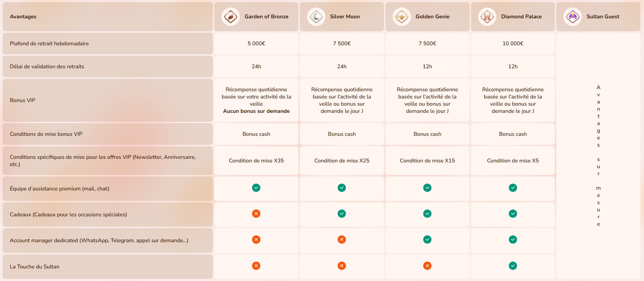The width and height of the screenshot is (644, 281).
Task: Click Aucun bonus sur demande text
Action: (x=256, y=111)
